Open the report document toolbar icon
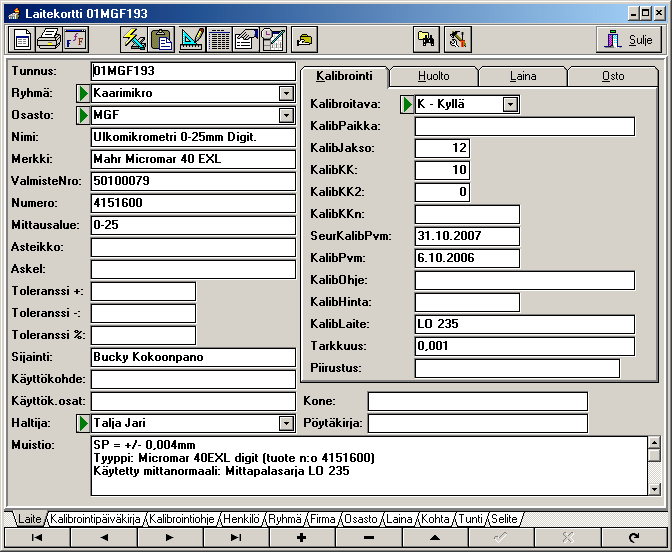Image resolution: width=672 pixels, height=552 pixels. tap(21, 39)
